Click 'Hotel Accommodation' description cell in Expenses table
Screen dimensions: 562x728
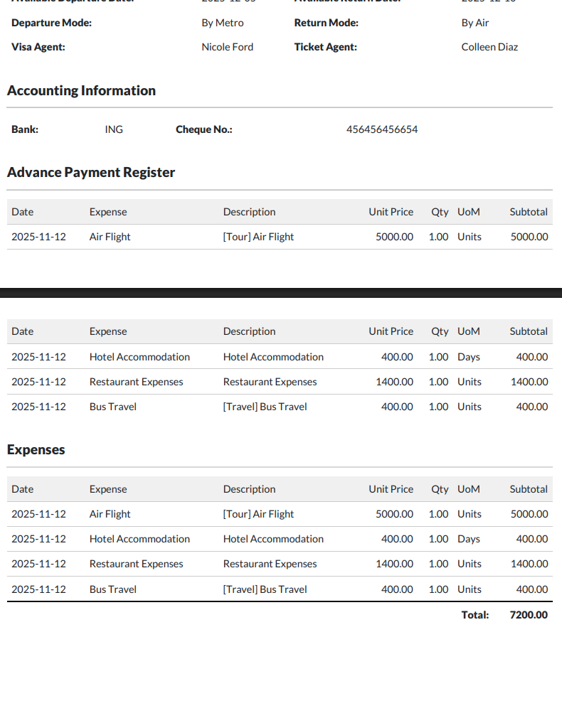[273, 539]
